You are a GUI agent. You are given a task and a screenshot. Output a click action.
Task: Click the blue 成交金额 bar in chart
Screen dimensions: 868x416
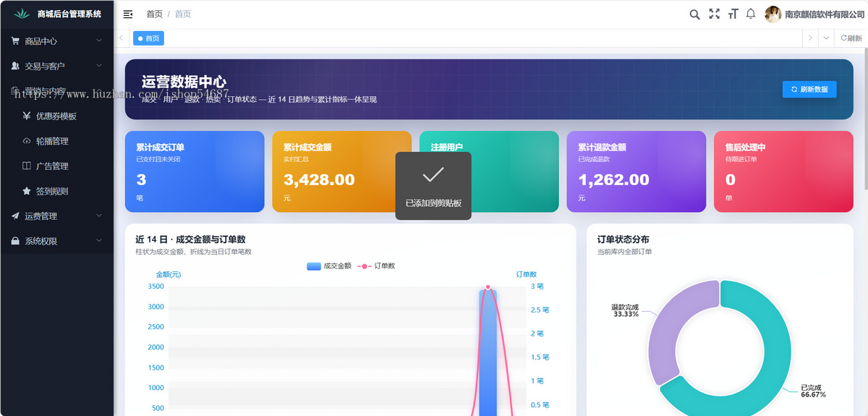pos(488,352)
